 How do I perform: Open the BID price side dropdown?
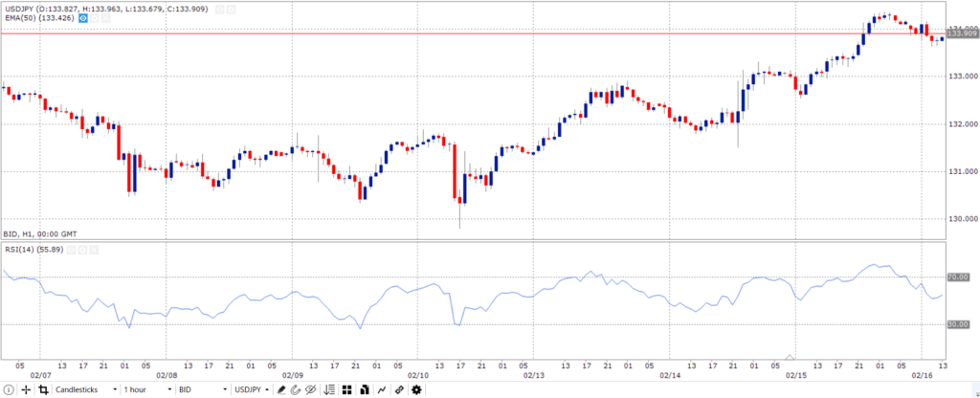203,390
